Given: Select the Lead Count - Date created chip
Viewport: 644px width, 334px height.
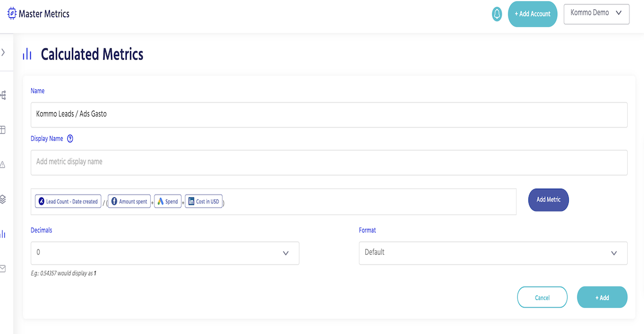Looking at the screenshot, I should click(68, 202).
